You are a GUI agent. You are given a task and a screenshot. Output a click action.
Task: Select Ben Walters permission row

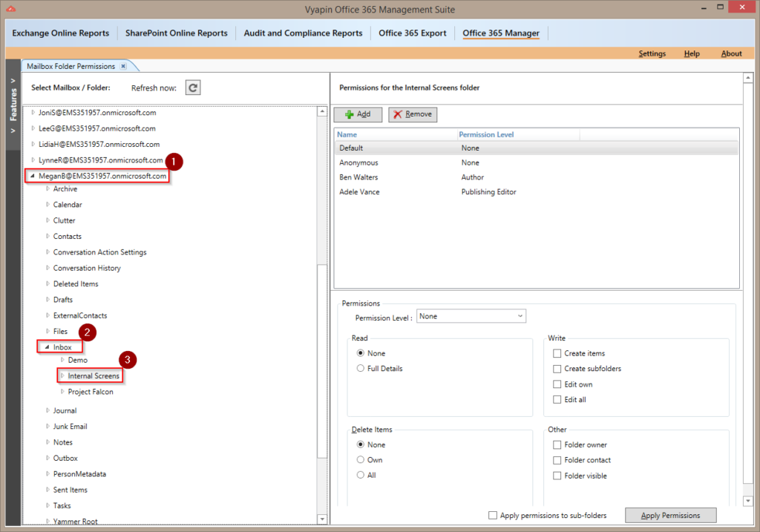(537, 177)
